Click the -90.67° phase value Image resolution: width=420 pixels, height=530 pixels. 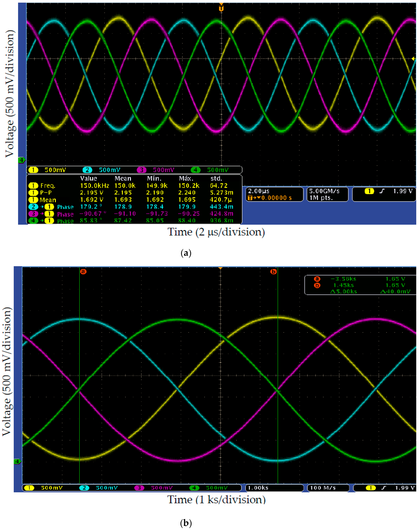pyautogui.click(x=93, y=214)
